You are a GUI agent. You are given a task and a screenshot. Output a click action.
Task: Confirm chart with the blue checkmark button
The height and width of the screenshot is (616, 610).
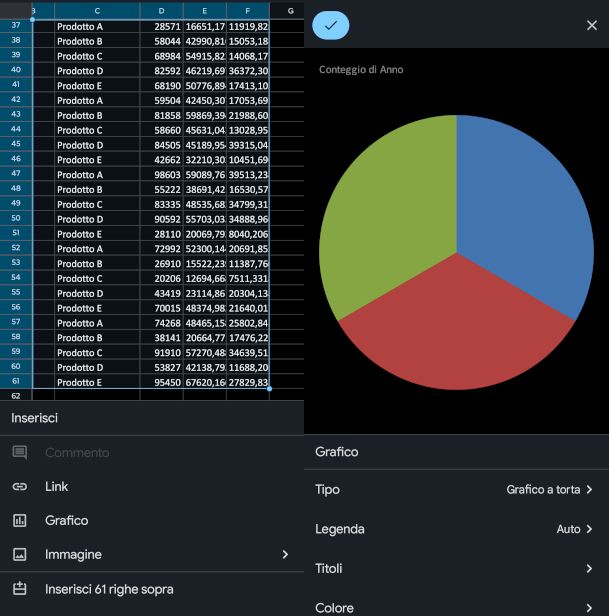pos(330,26)
